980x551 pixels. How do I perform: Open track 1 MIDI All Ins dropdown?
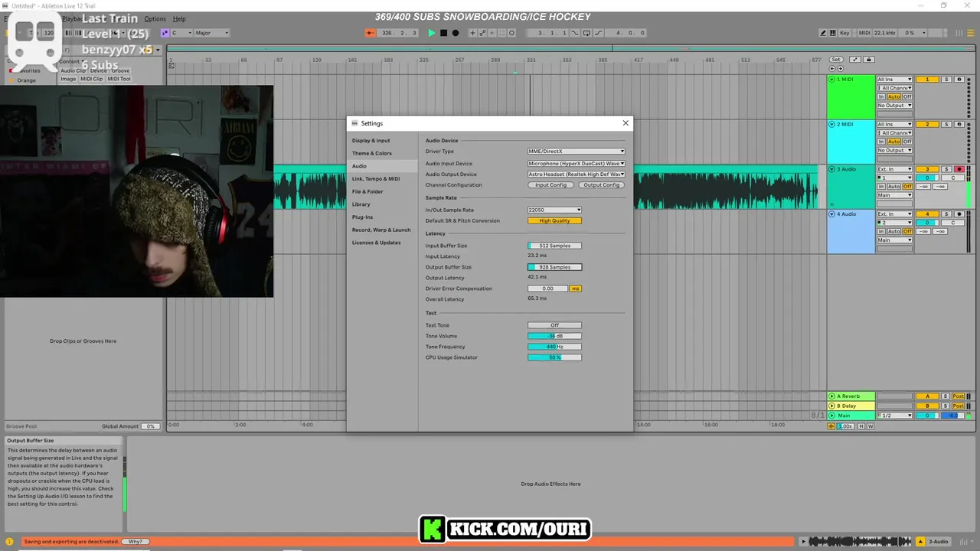point(894,80)
